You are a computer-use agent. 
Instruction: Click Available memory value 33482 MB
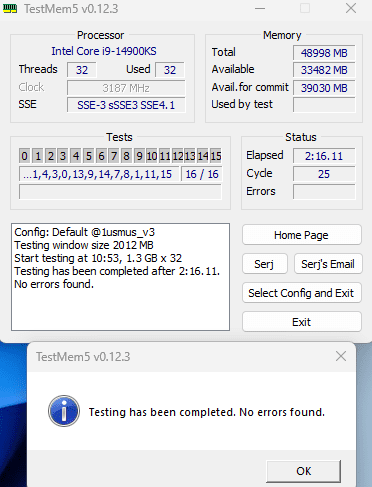pyautogui.click(x=324, y=70)
